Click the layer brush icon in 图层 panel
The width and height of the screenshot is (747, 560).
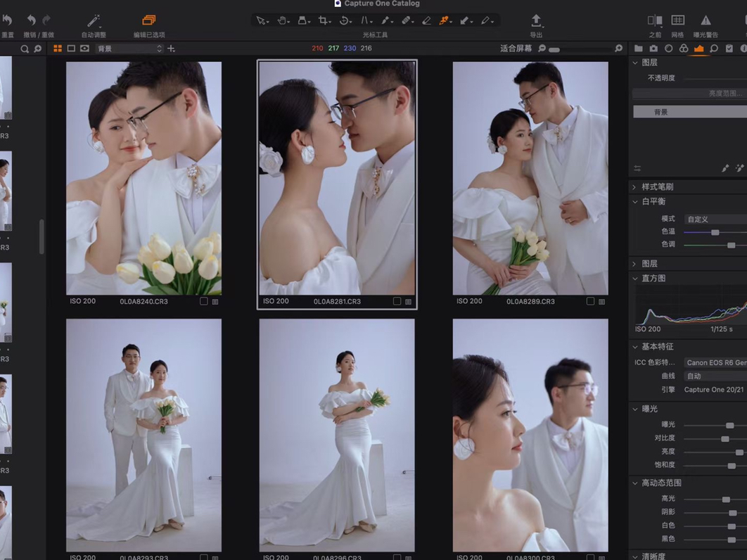point(725,167)
